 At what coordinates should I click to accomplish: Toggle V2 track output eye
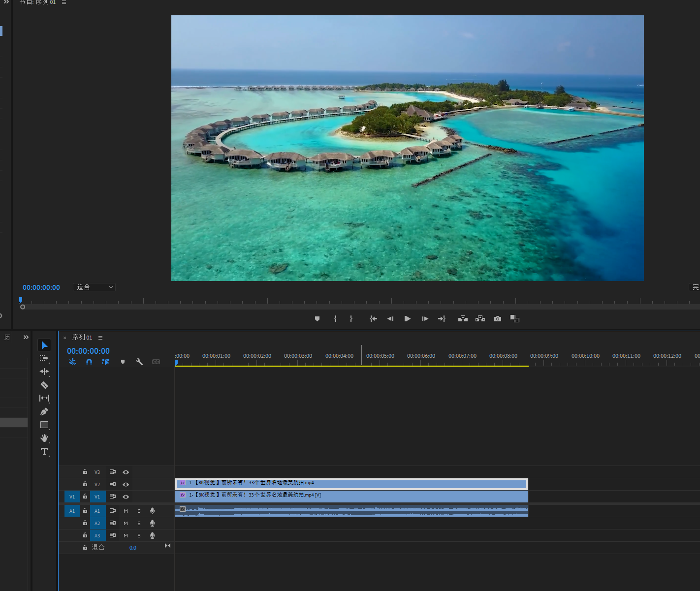(126, 484)
